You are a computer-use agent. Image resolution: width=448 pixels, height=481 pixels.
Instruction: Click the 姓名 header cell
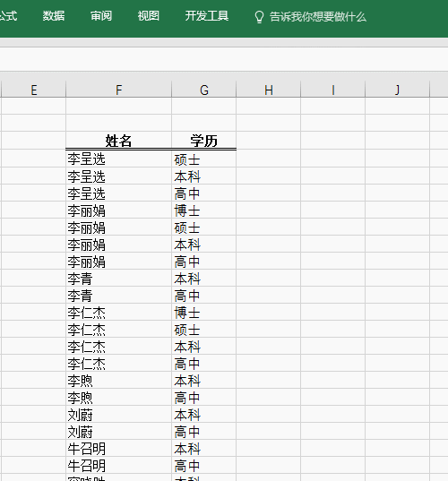click(x=119, y=141)
